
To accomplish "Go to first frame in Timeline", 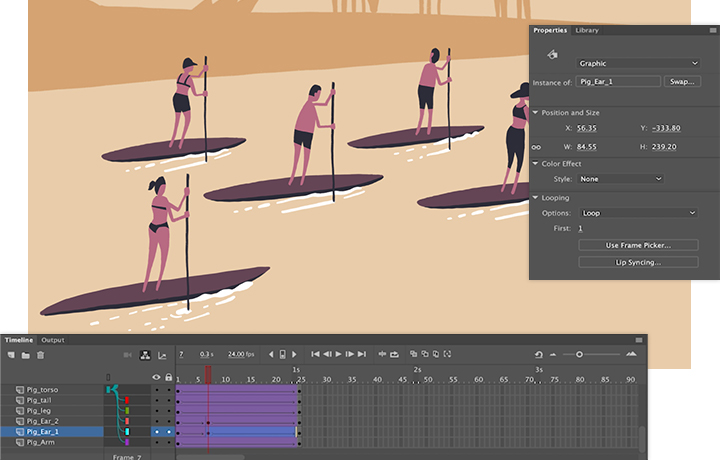I will pyautogui.click(x=315, y=354).
